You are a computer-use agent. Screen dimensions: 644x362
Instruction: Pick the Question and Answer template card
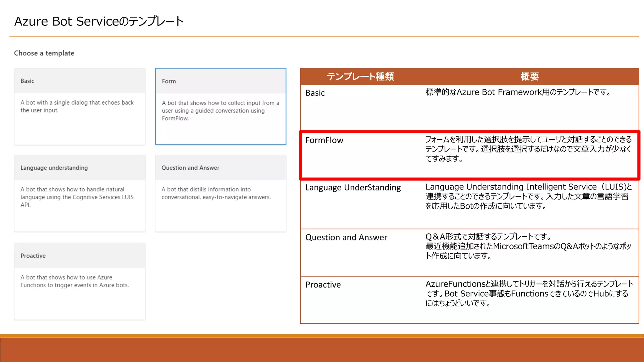[220, 193]
